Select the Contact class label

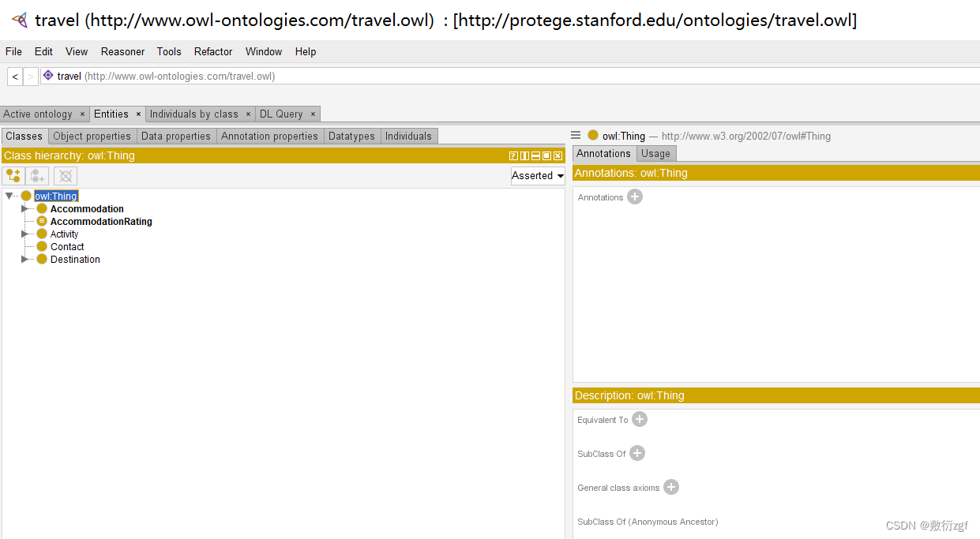pos(67,247)
